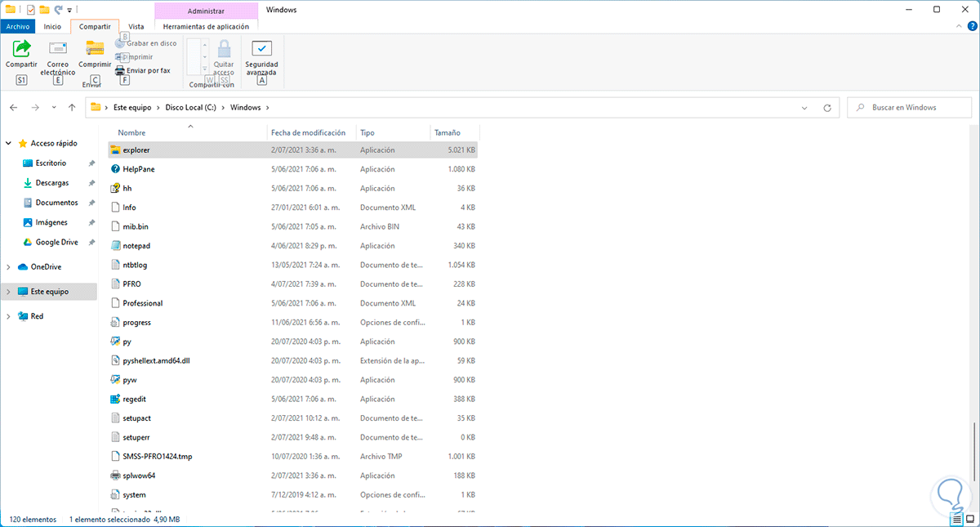Click the Quitar acceso padlock icon

[223, 50]
